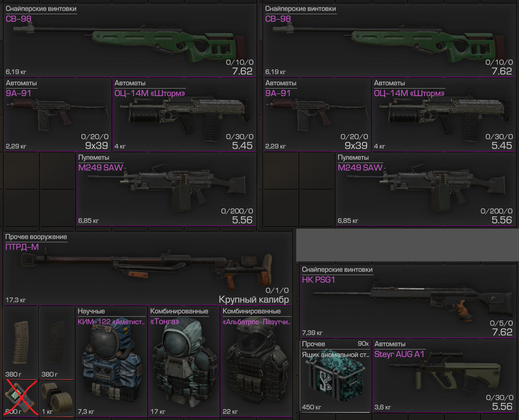Screen dimensions: 519x420
Task: Select the Альбатрос-Лазутчик armor
Action: pyautogui.click(x=257, y=361)
